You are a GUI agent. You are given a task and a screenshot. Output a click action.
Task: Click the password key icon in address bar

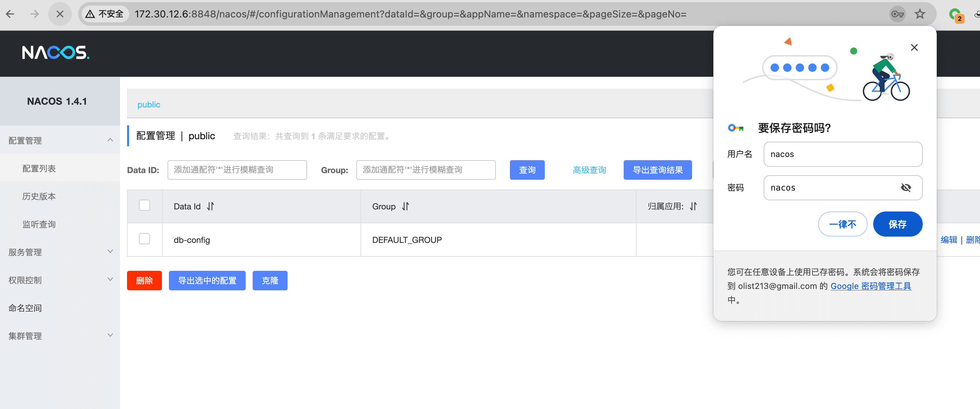tap(897, 14)
